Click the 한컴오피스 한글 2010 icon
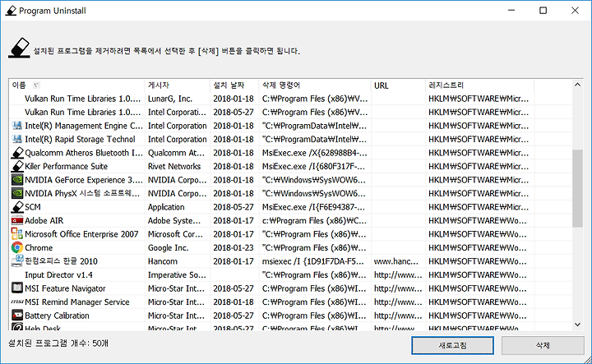592x364 pixels. pos(17,261)
